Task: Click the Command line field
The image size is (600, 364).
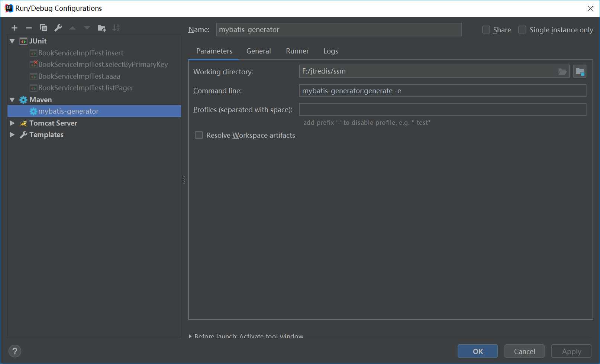Action: (443, 91)
